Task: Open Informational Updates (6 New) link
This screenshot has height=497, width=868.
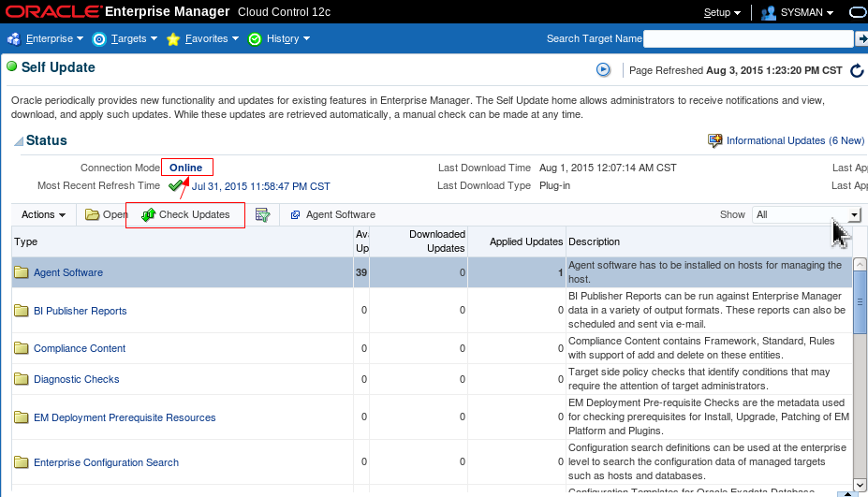Action: [796, 140]
